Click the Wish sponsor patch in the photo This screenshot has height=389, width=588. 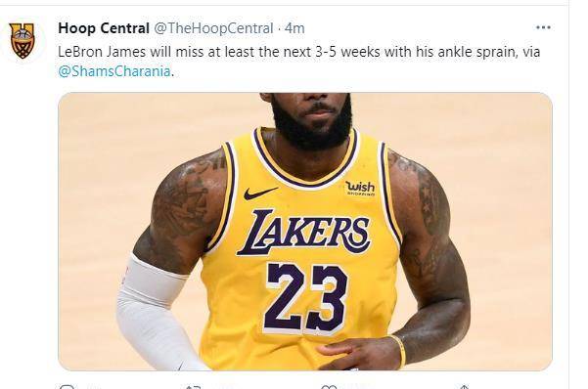[360, 188]
